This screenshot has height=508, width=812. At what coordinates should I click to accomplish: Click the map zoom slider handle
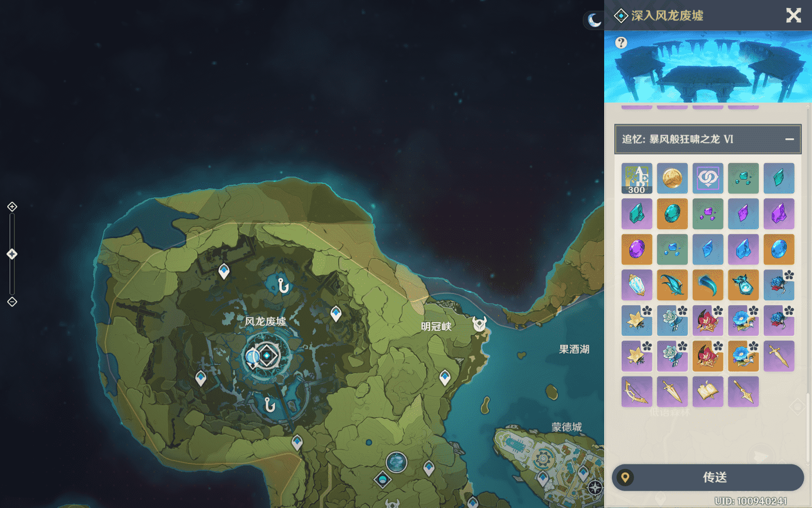[x=12, y=254]
